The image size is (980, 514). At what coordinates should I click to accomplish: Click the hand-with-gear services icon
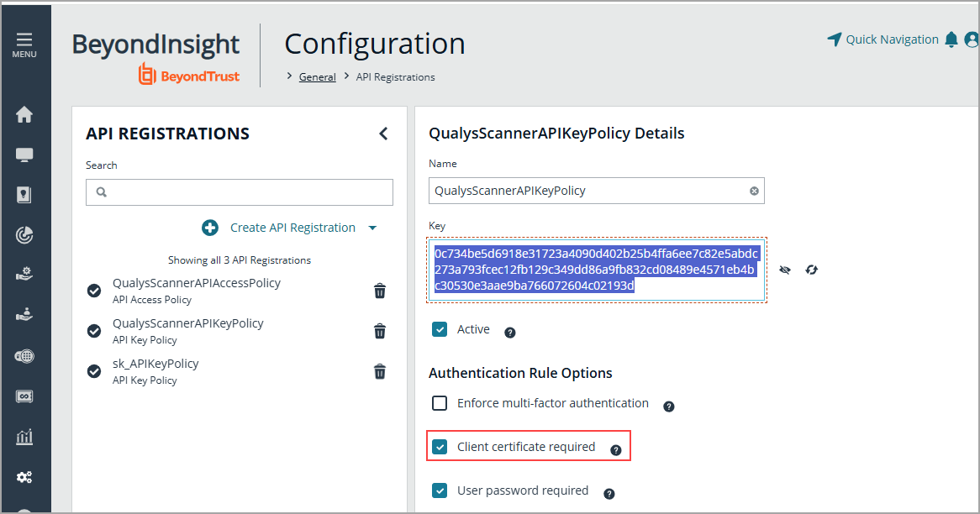pos(25,274)
